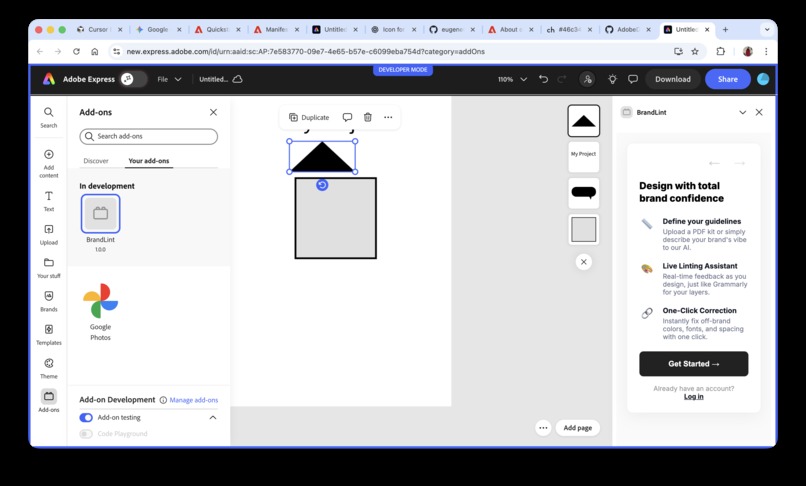Open comments from the top bar

click(633, 79)
